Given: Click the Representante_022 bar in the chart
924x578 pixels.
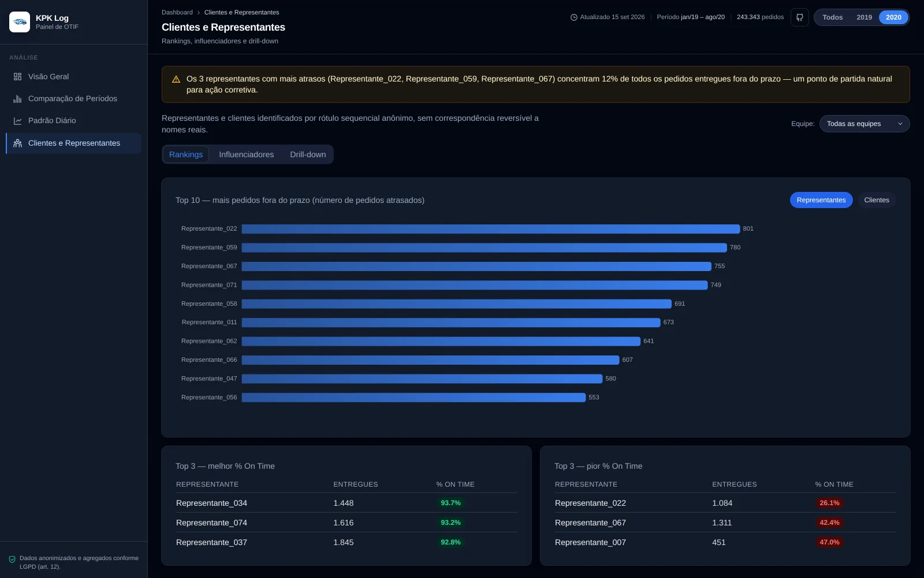Looking at the screenshot, I should click(x=490, y=229).
